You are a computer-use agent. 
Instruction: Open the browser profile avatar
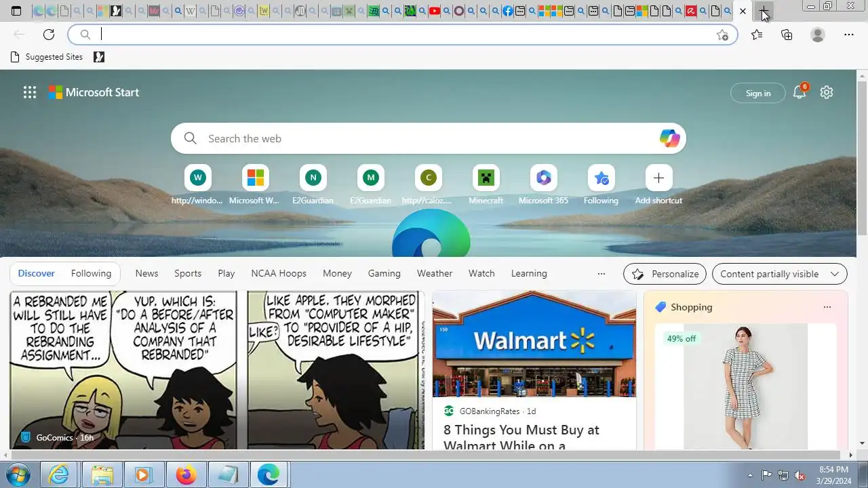pos(818,35)
